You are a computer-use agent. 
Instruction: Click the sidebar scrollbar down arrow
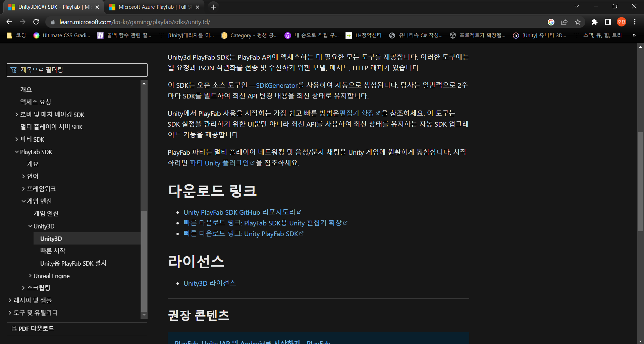click(144, 315)
